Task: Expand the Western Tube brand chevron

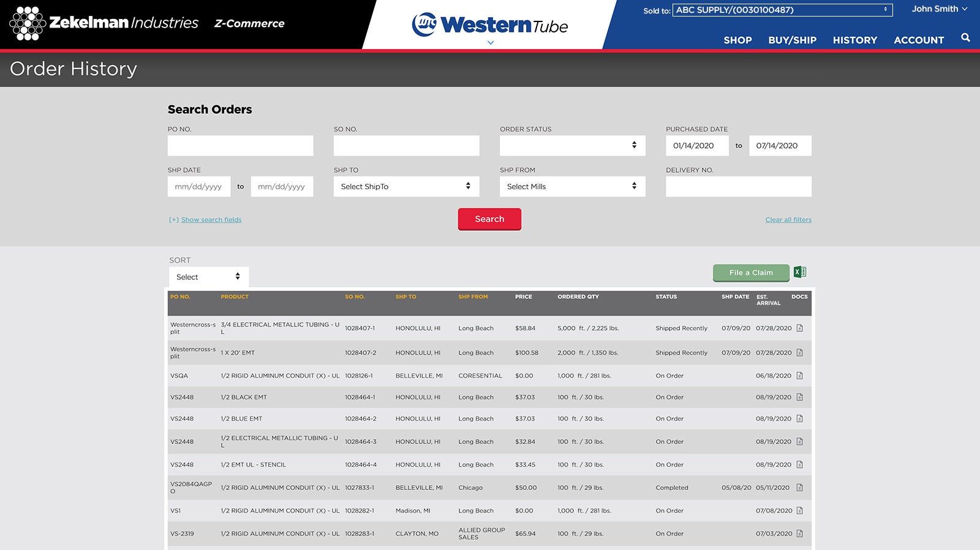Action: pos(491,43)
